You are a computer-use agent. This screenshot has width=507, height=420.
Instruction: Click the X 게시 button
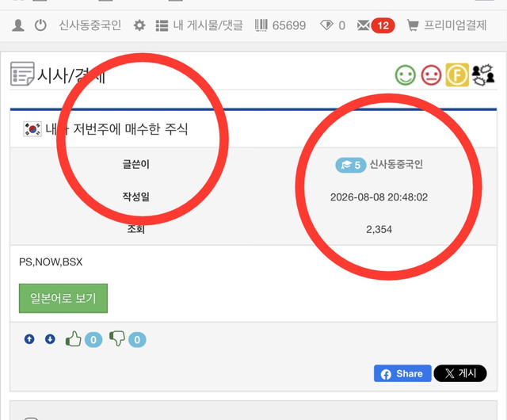pos(460,373)
